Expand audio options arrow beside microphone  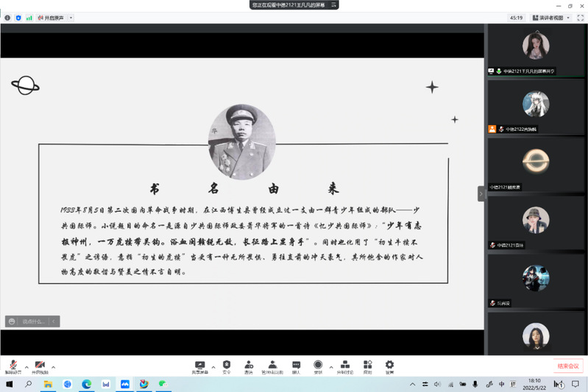click(26, 366)
